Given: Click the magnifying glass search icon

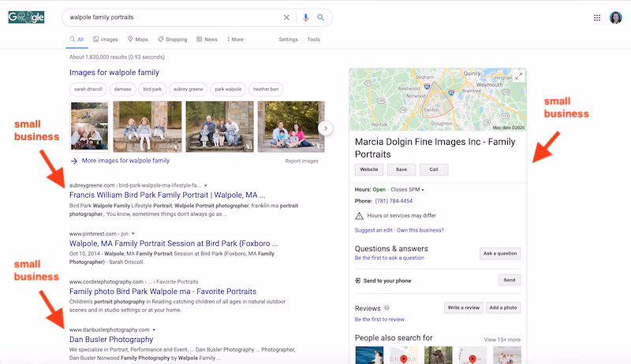Looking at the screenshot, I should [x=321, y=17].
